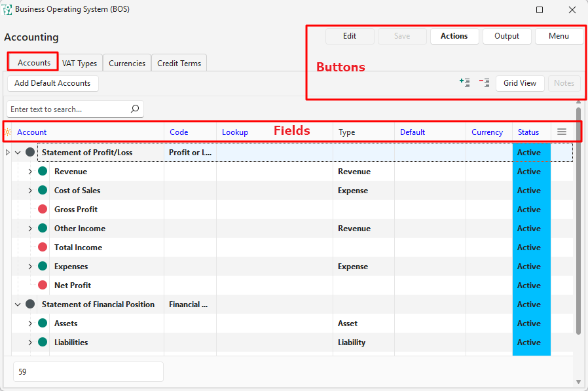Click the sun icon left of Account header

(x=8, y=132)
